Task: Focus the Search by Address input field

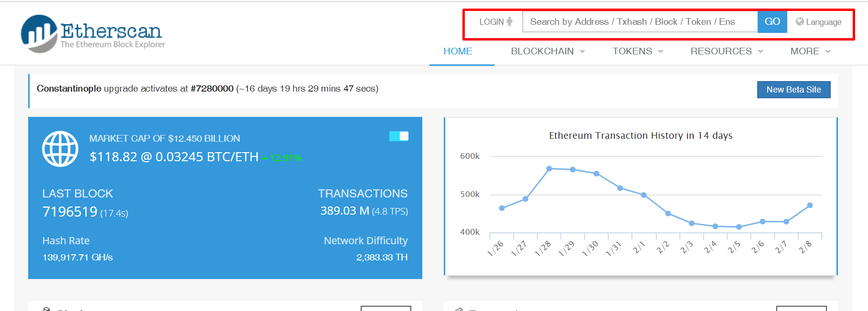Action: 640,21
